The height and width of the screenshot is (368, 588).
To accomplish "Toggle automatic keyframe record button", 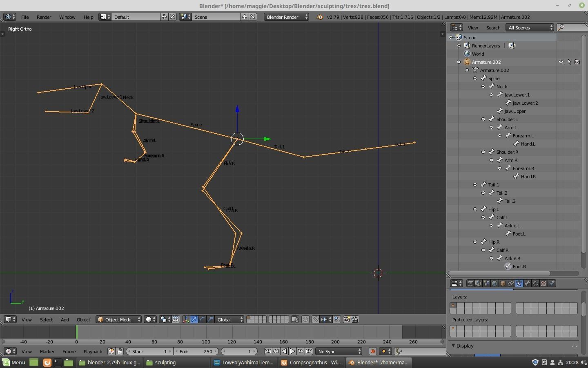I will (372, 351).
